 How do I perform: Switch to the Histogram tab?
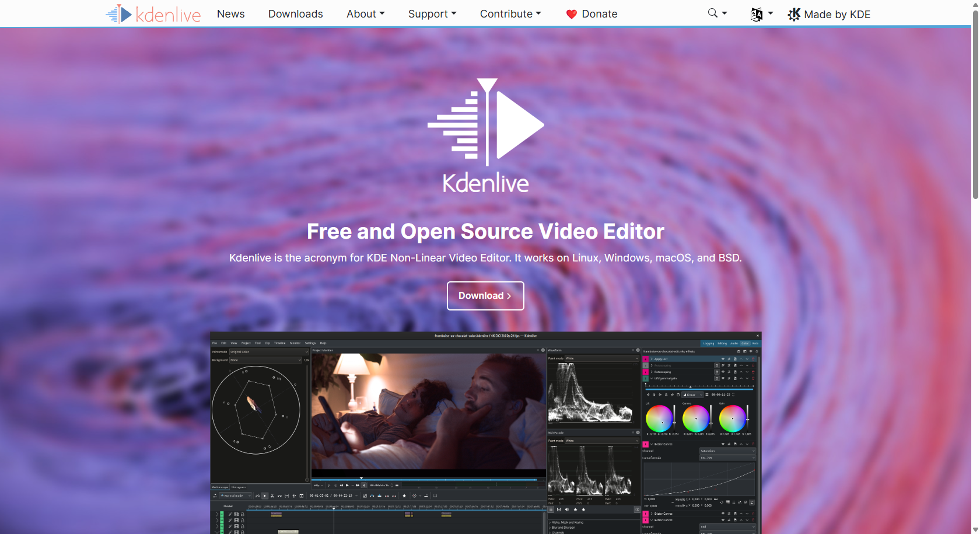tap(237, 486)
